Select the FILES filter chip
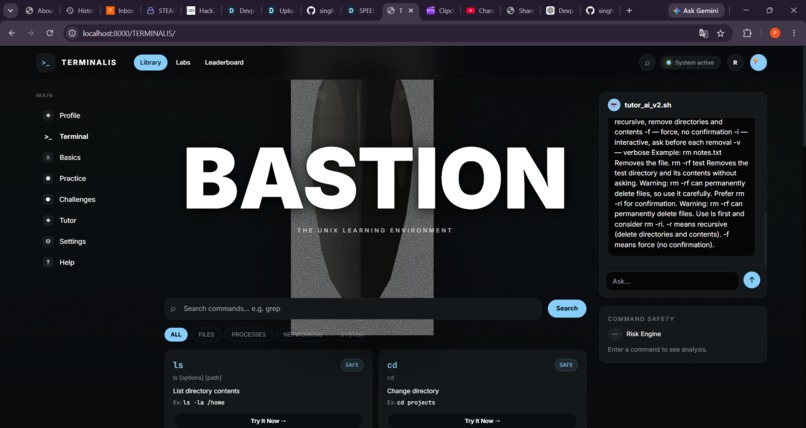Viewport: 806px width, 428px height. point(206,334)
